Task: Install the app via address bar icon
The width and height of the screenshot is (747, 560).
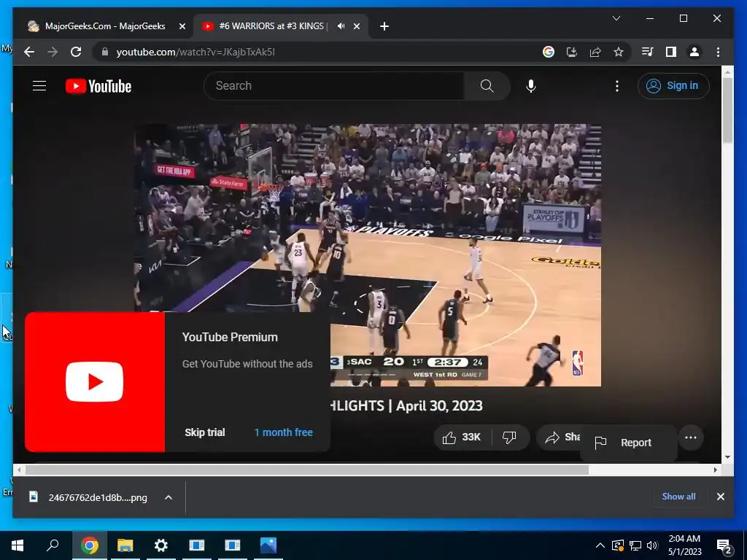Action: coord(572,52)
